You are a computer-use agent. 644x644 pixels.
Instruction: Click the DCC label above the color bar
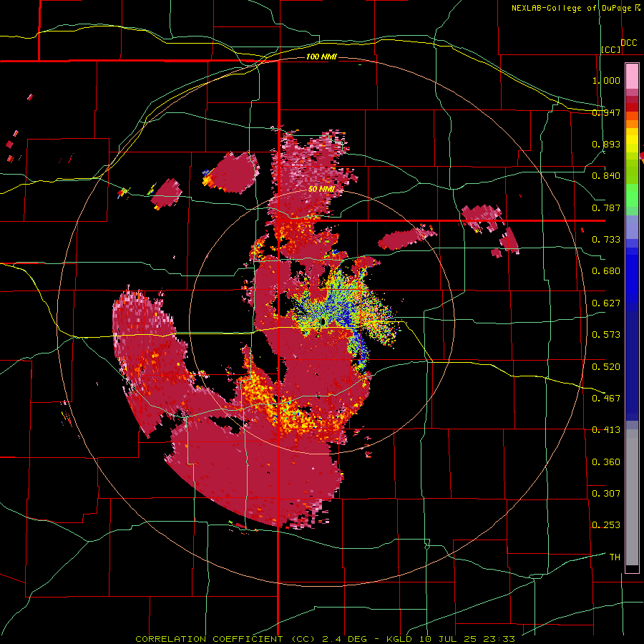tap(629, 42)
